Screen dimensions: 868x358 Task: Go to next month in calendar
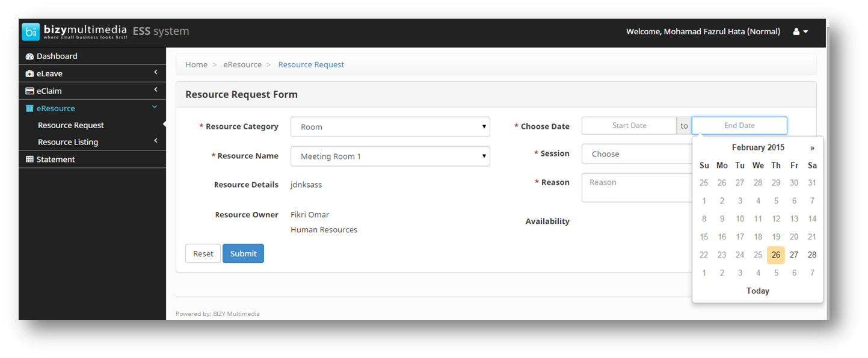click(812, 147)
